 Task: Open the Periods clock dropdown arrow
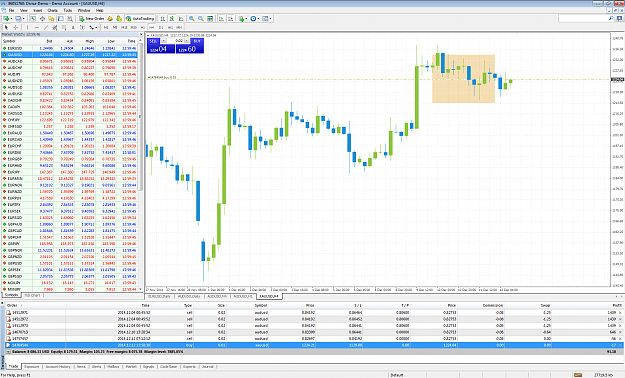[x=258, y=18]
